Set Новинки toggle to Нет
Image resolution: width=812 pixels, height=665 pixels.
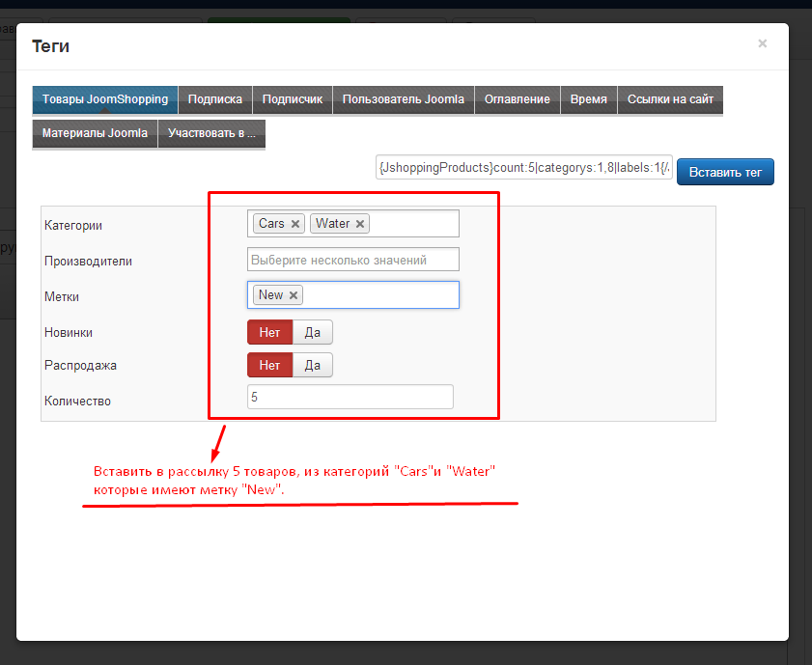[269, 333]
